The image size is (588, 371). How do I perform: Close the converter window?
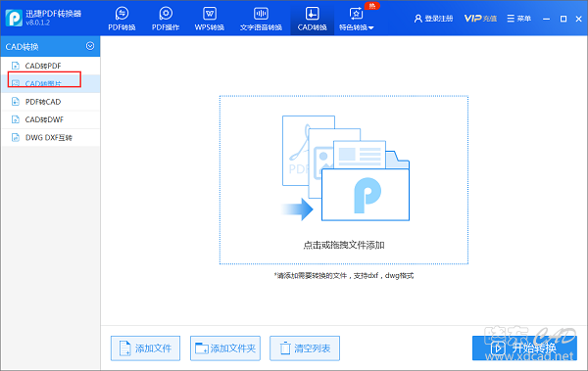(x=578, y=19)
